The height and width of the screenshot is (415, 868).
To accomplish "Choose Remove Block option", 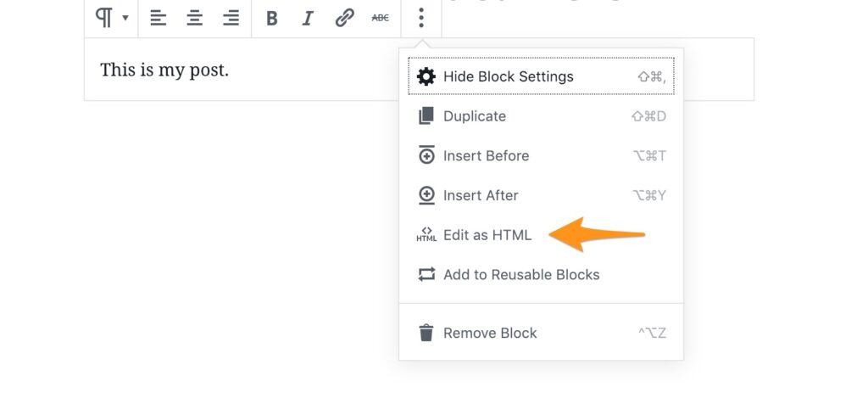I will [x=541, y=333].
